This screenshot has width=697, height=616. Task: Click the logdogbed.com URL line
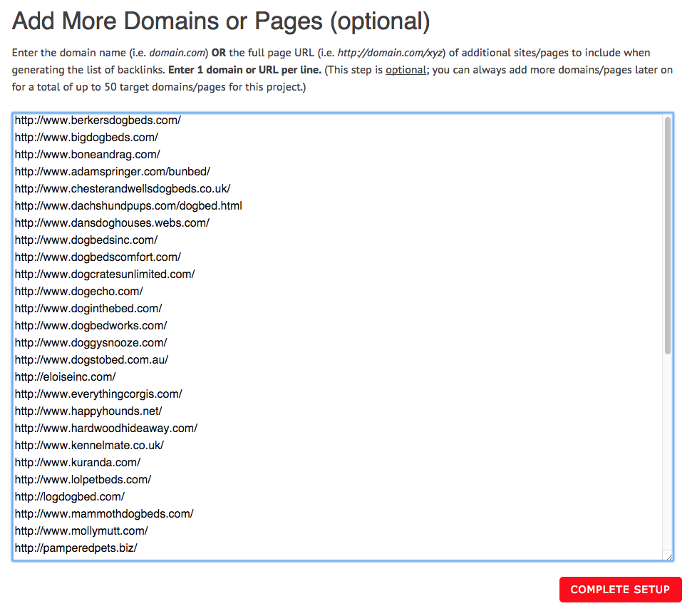click(70, 497)
